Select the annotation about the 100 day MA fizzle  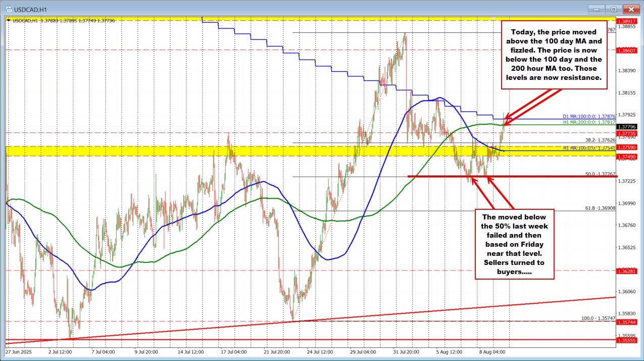click(x=554, y=56)
